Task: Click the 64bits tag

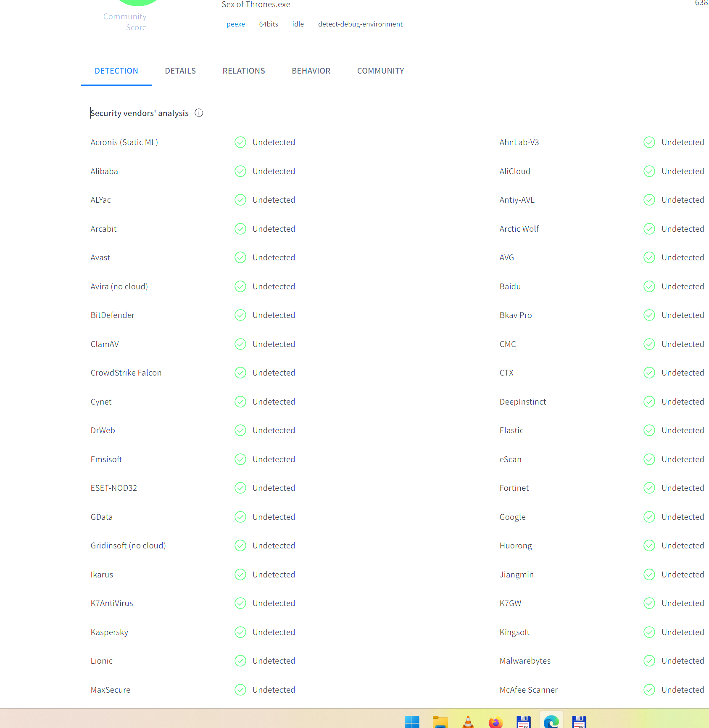Action: point(269,24)
